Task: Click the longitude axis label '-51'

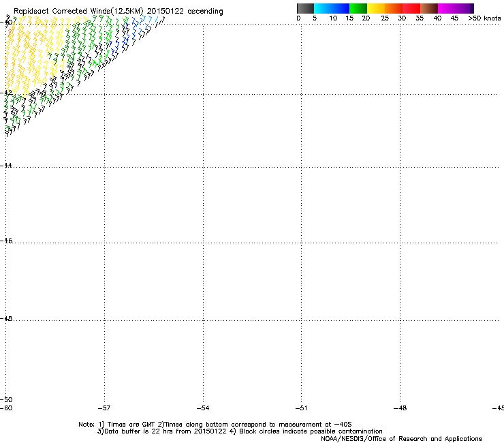Action: (x=301, y=408)
